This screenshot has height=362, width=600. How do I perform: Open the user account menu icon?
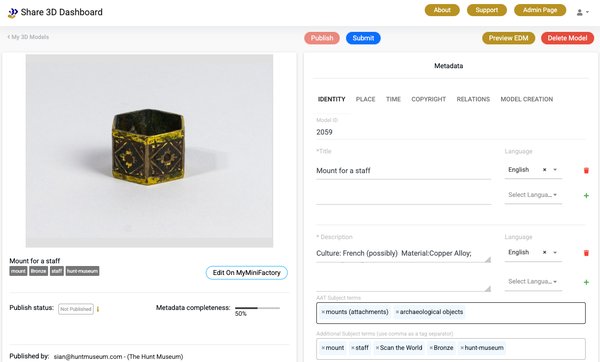pos(582,12)
